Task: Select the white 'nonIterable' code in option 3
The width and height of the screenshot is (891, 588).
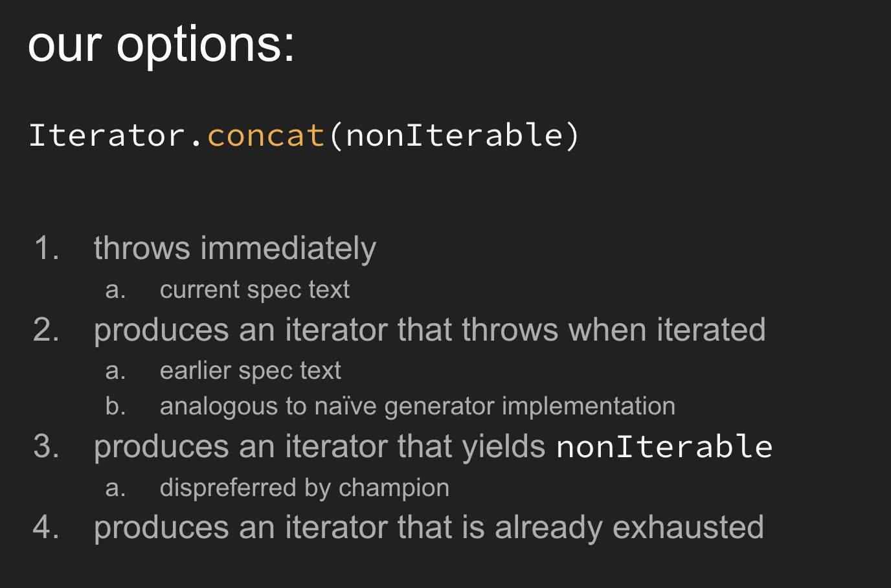Action: click(x=664, y=447)
